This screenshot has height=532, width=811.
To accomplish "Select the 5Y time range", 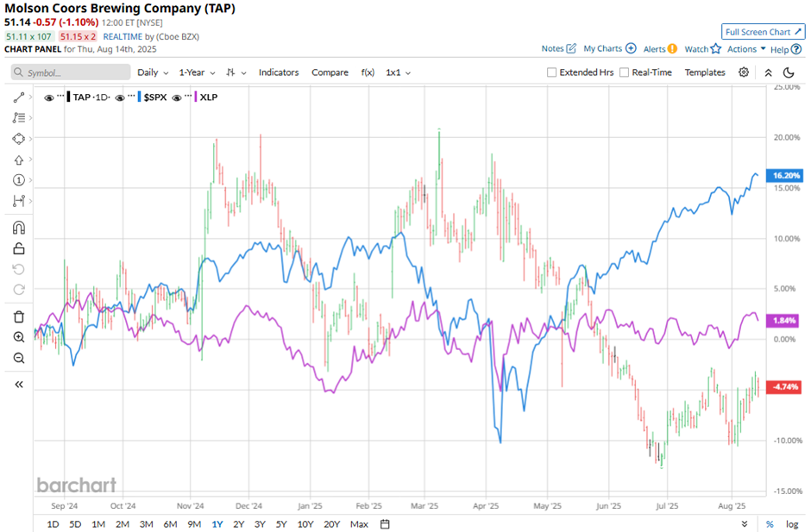I will pyautogui.click(x=281, y=524).
